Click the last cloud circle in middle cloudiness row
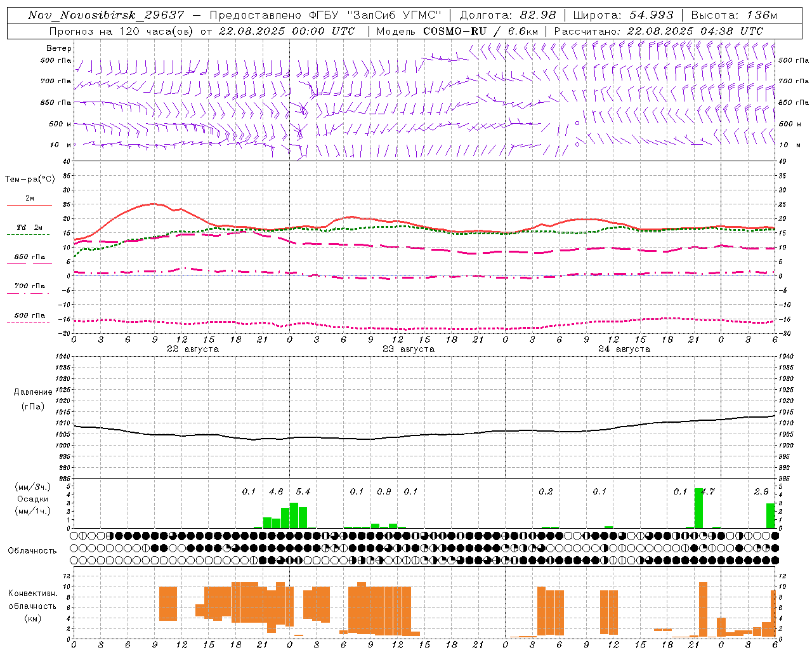 click(x=775, y=548)
